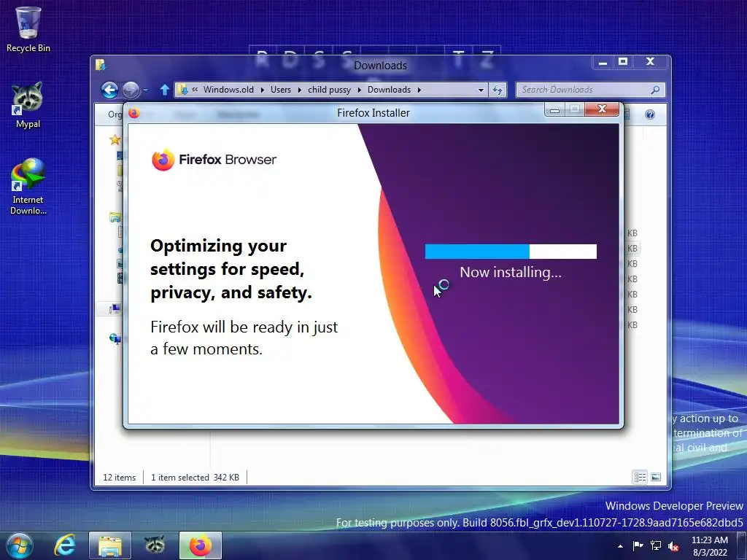Close the Firefox Installer window
This screenshot has height=560, width=747.
point(602,109)
